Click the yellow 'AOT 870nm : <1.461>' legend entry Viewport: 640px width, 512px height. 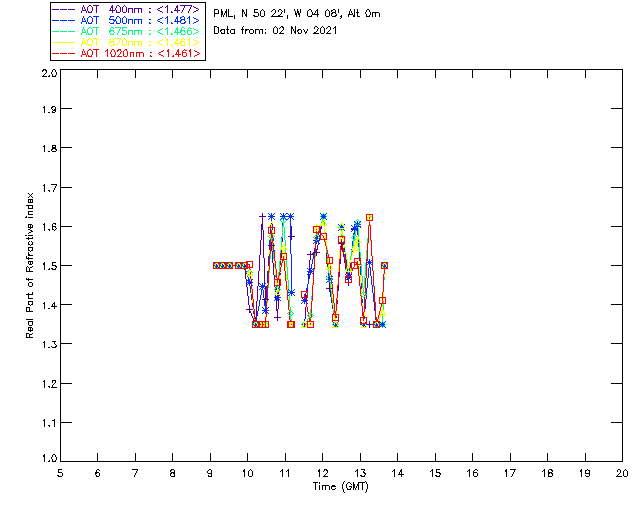127,42
